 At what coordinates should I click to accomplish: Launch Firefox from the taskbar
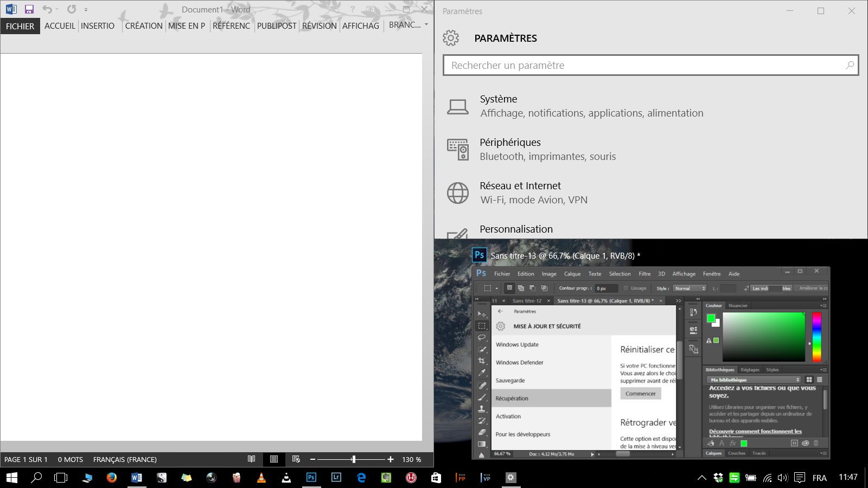[x=112, y=478]
